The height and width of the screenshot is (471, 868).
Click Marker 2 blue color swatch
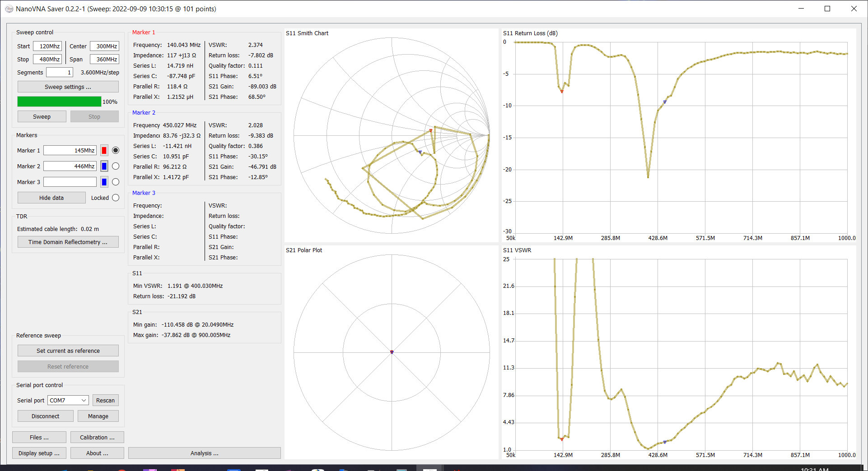pyautogui.click(x=104, y=166)
